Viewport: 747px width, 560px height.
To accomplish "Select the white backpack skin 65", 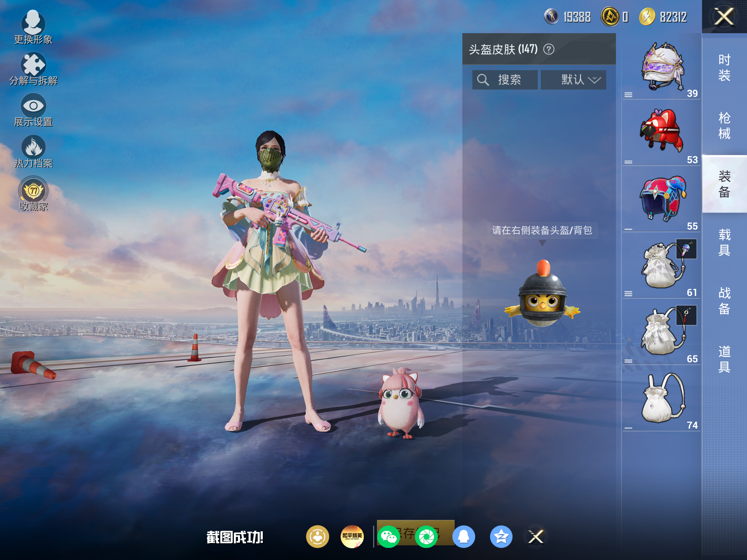I will pos(661,332).
